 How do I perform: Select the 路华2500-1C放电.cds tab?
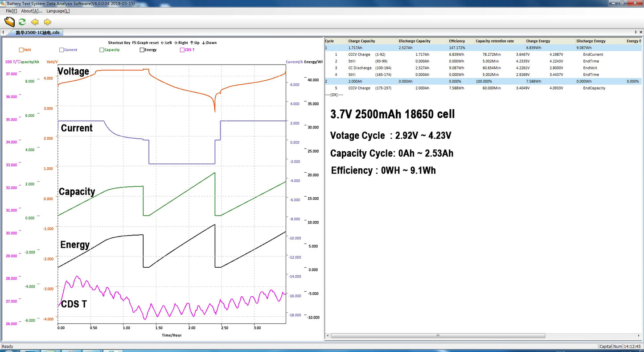(x=37, y=33)
